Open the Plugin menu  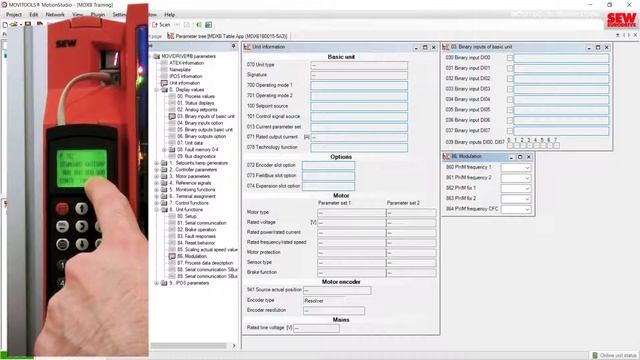98,14
